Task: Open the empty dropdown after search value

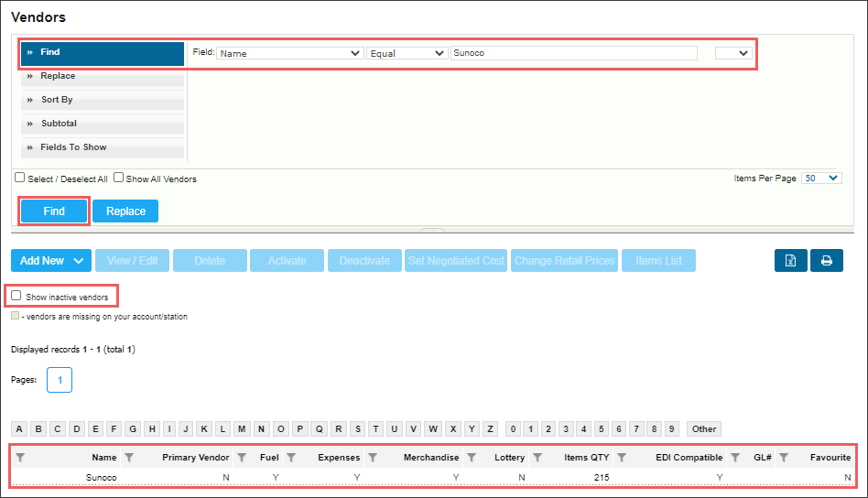Action: click(733, 53)
